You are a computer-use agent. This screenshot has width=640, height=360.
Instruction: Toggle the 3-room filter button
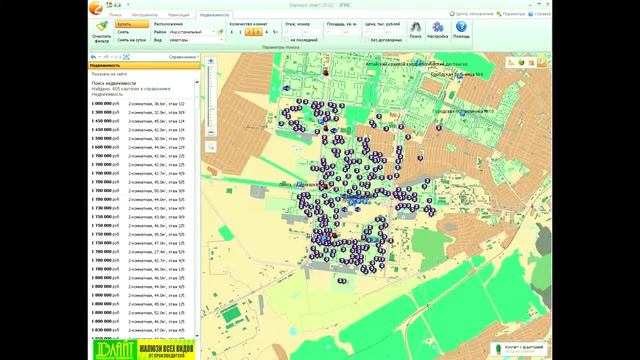click(x=258, y=32)
